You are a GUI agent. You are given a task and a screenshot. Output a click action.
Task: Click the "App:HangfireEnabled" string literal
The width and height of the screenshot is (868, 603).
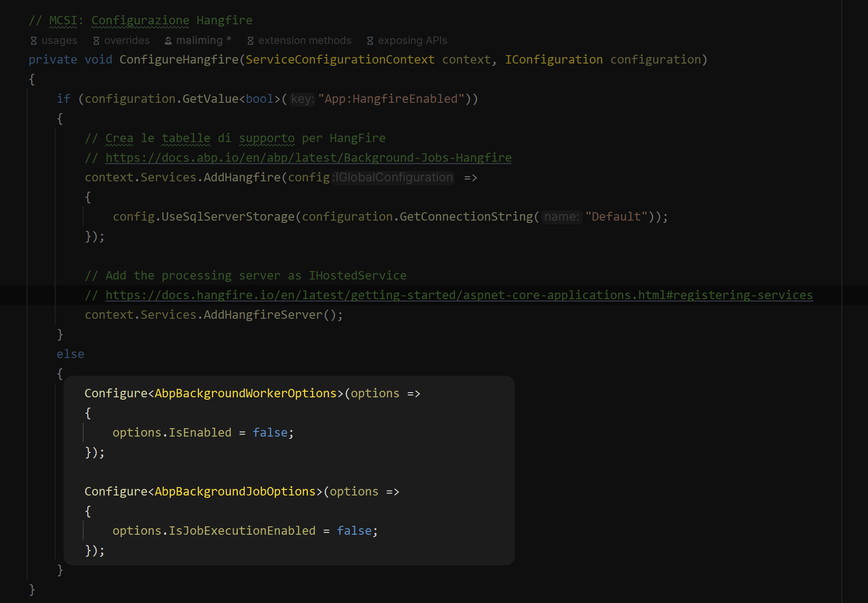391,99
